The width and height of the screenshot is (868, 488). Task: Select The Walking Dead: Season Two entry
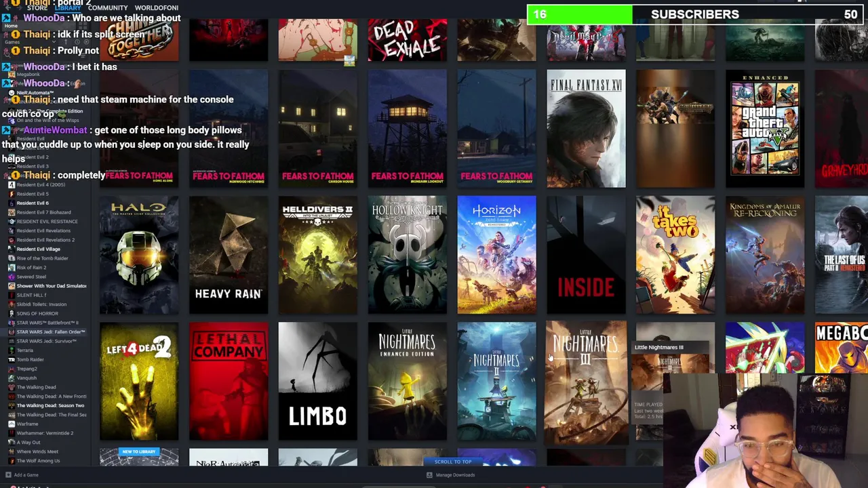[51, 405]
